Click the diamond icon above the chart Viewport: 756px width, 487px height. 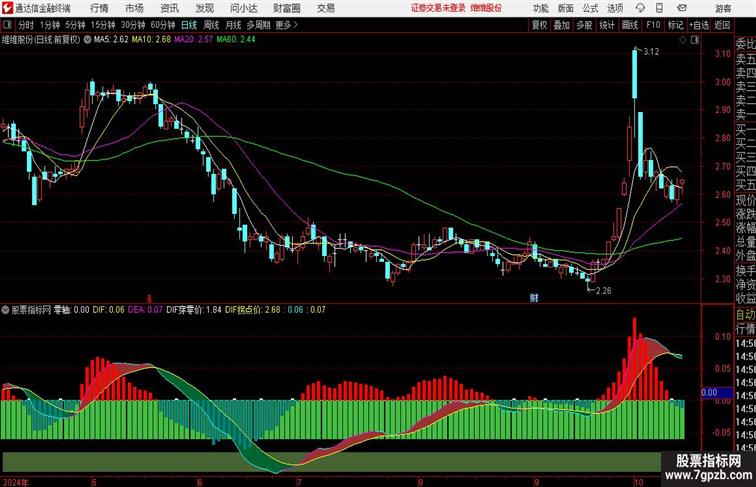[x=683, y=40]
